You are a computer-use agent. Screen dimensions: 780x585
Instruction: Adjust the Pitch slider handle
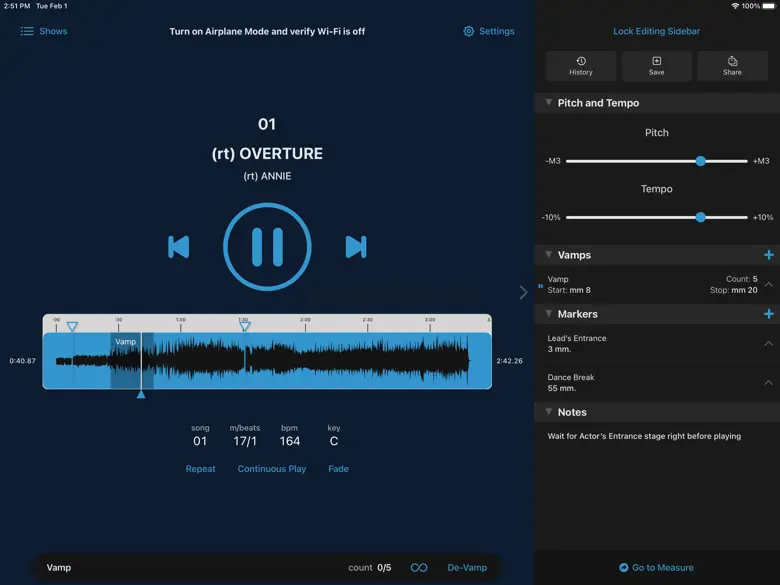(x=700, y=161)
